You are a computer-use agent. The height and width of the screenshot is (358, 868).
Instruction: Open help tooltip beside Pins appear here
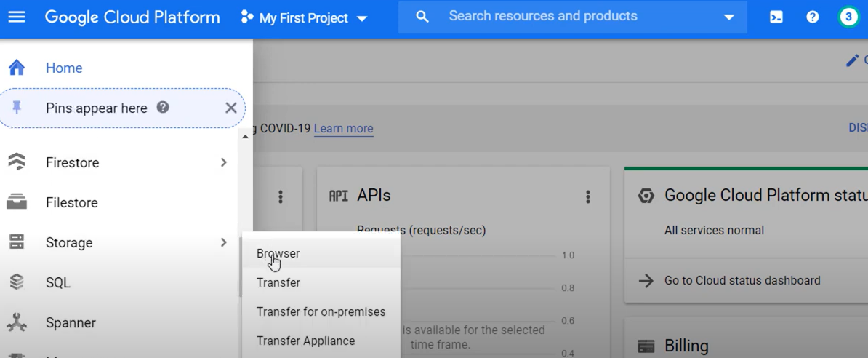tap(163, 108)
